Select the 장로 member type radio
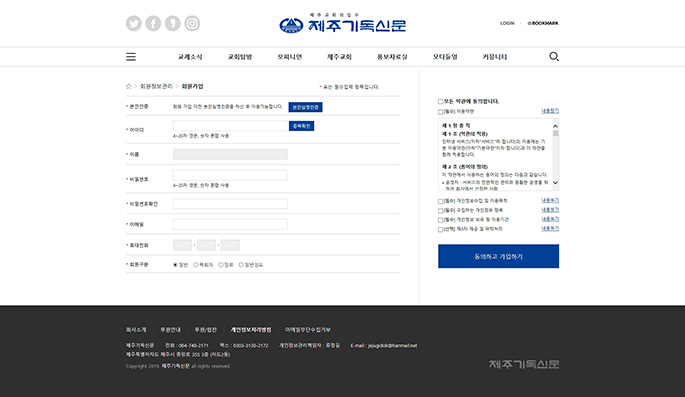685x397 pixels. (x=221, y=265)
